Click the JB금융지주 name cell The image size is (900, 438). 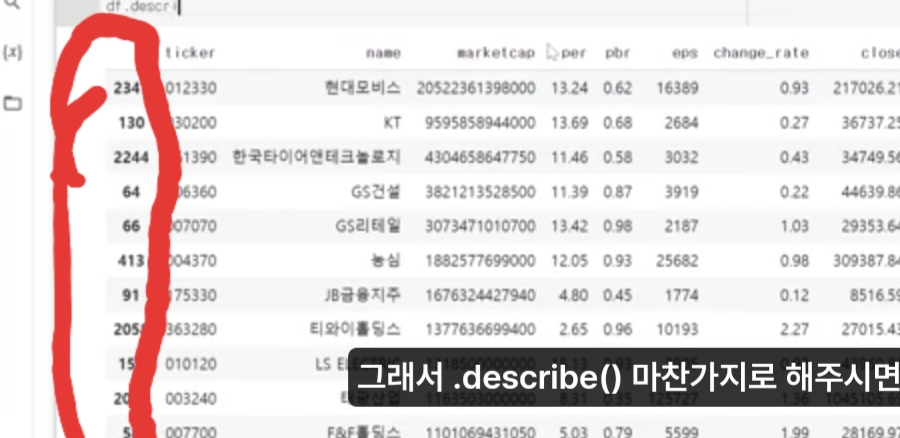362,295
